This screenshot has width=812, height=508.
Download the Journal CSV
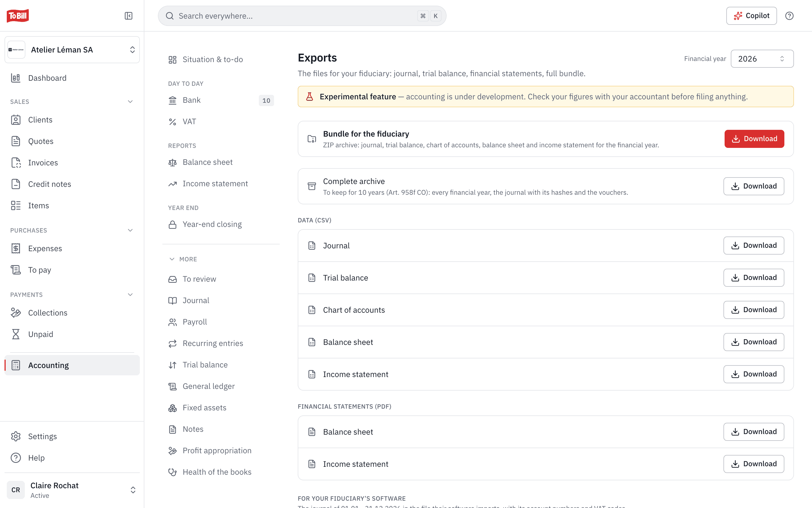pos(754,246)
